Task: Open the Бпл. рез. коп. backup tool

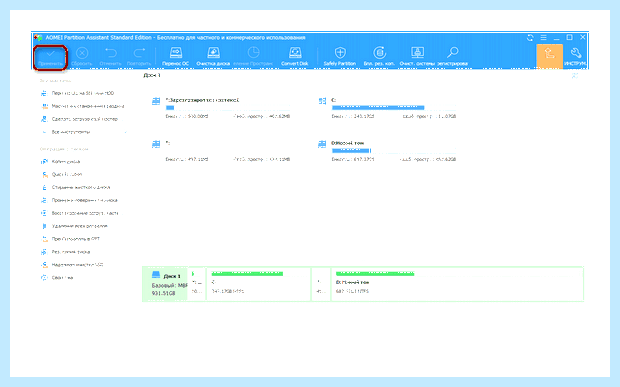Action: 379,57
